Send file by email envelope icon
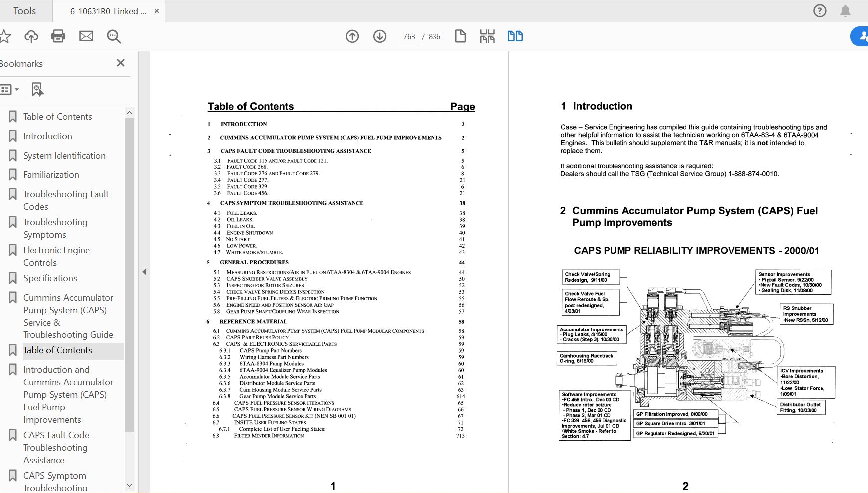 86,36
